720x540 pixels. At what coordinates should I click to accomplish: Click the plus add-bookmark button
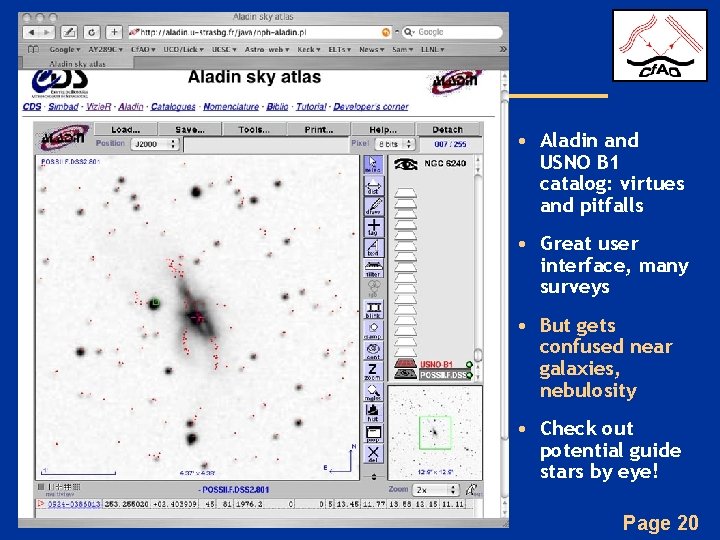pyautogui.click(x=114, y=32)
